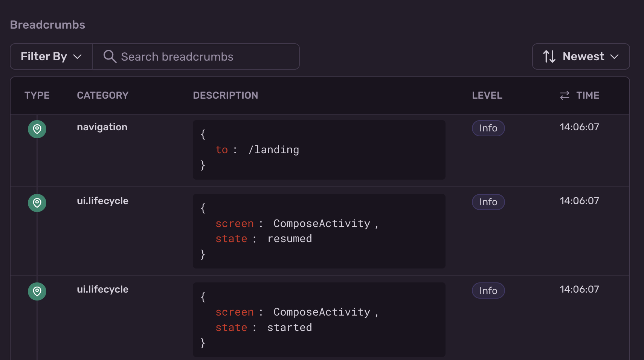
Task: Select the Info badge on the navigation row
Action: (x=488, y=128)
